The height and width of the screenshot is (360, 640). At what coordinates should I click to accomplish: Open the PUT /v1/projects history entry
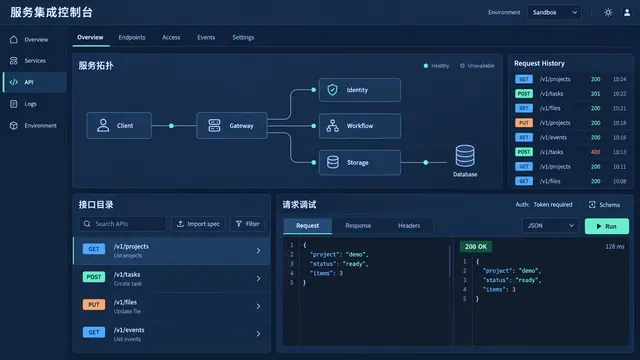(x=571, y=123)
